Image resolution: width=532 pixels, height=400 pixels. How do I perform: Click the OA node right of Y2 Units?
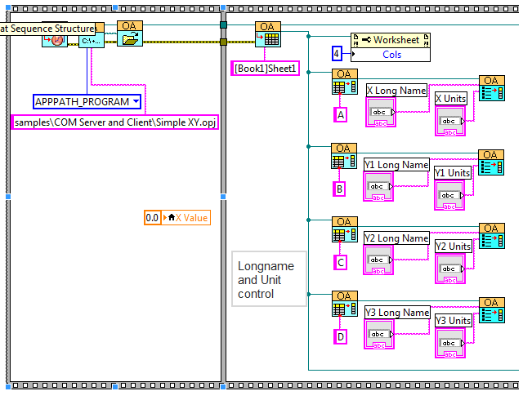[491, 237]
